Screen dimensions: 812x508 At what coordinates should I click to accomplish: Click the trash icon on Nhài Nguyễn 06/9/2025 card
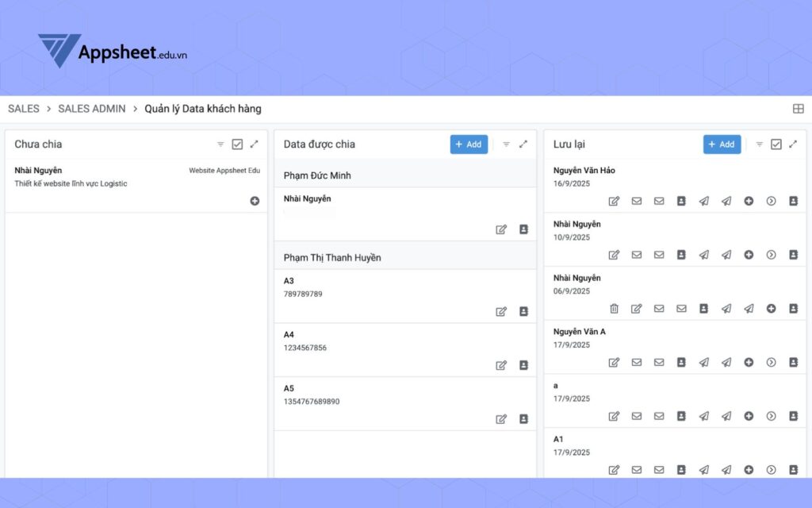pyautogui.click(x=614, y=309)
